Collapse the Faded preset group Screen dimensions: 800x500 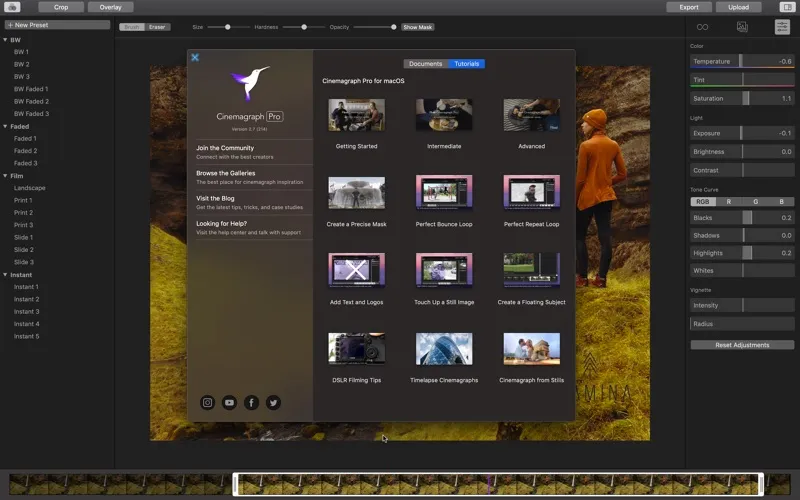pos(5,126)
